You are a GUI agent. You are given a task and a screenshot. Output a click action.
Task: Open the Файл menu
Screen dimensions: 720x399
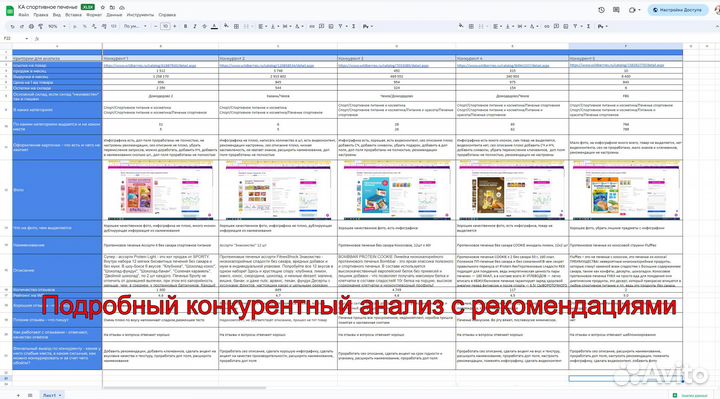[x=23, y=15]
